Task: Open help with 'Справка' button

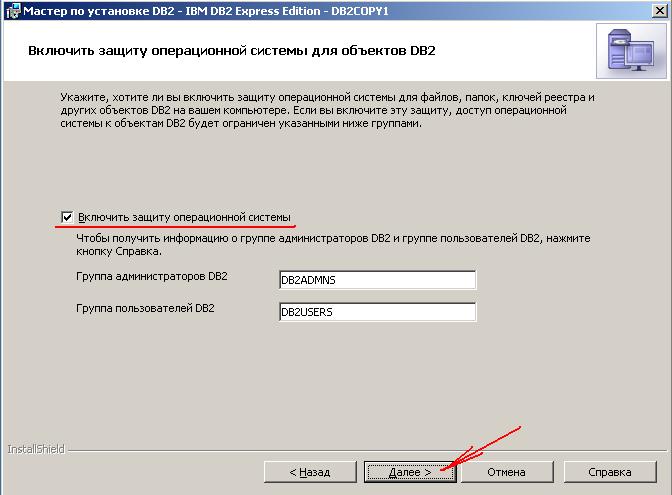Action: click(610, 472)
